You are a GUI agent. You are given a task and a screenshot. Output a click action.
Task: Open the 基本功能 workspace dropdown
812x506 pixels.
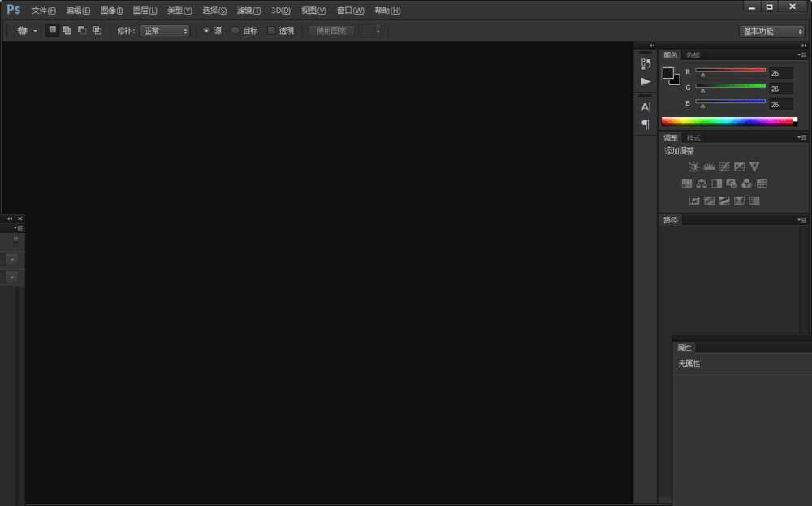pyautogui.click(x=771, y=31)
